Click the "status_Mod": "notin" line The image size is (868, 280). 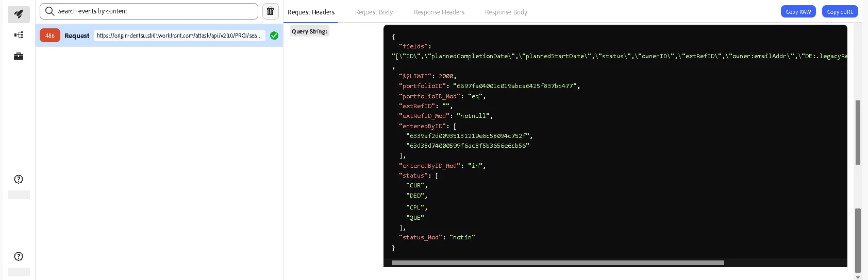[437, 237]
